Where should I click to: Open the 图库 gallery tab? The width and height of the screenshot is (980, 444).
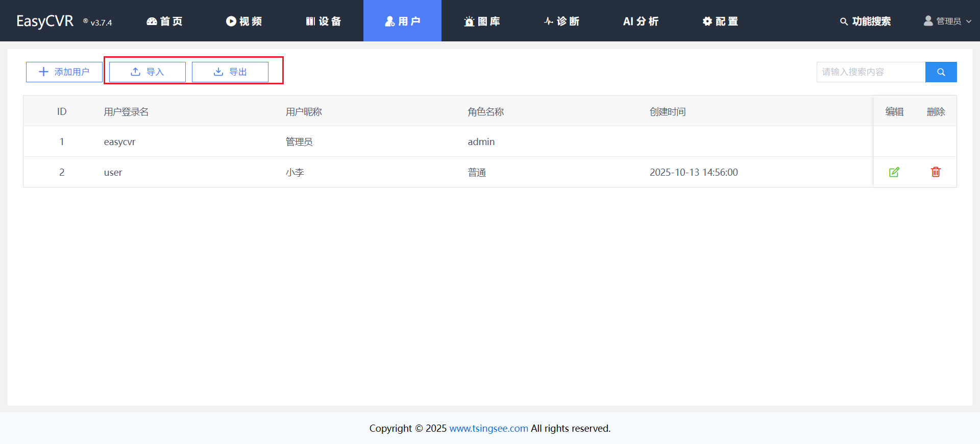click(482, 21)
